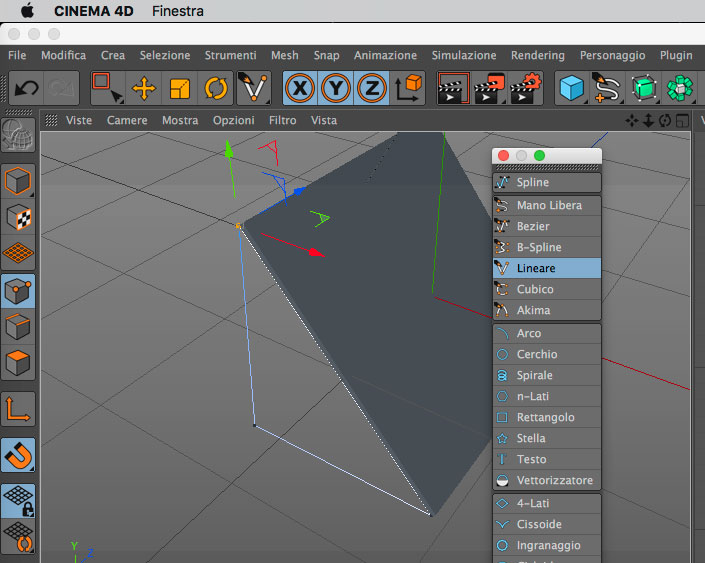The image size is (705, 563).
Task: Switch to Edges mode
Action: tap(18, 327)
